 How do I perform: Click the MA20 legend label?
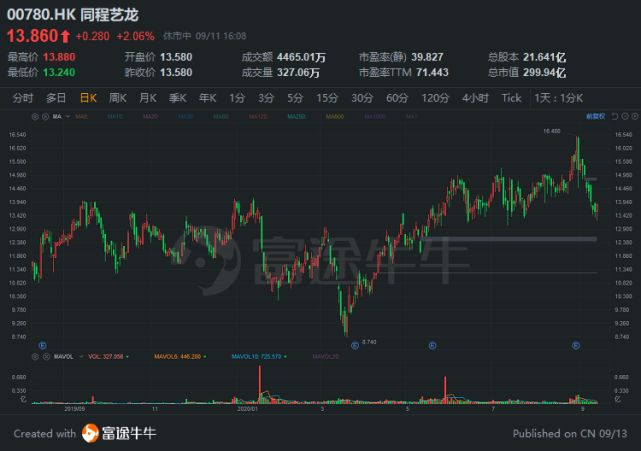click(x=150, y=117)
